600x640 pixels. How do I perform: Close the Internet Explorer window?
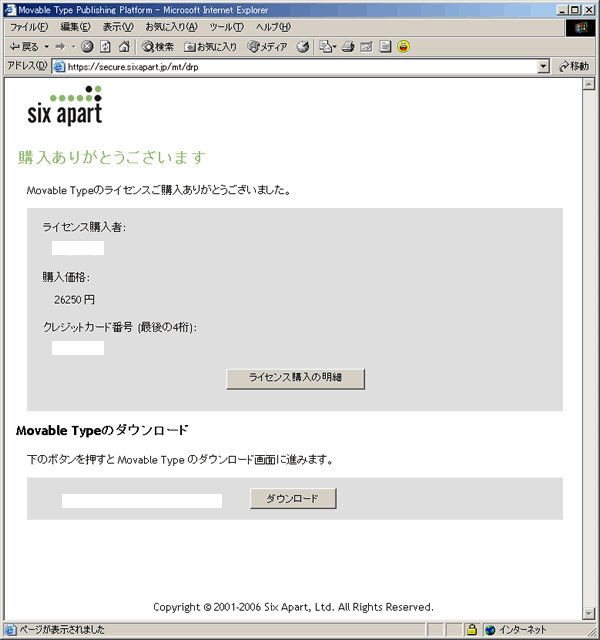click(x=589, y=10)
